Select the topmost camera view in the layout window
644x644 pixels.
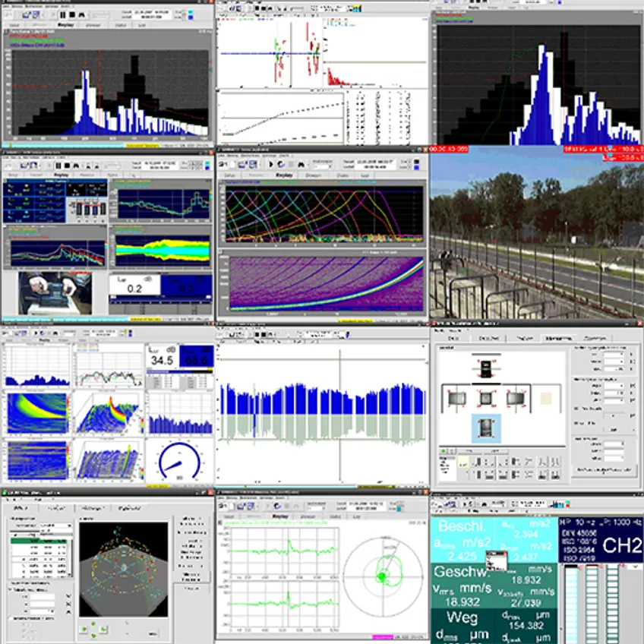point(486,368)
